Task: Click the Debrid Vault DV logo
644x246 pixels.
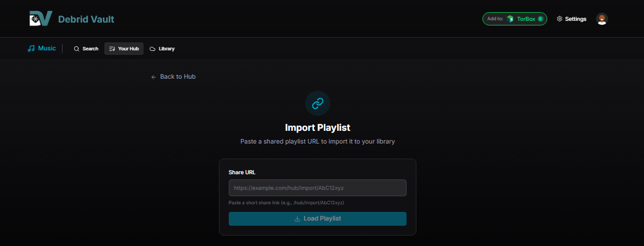Action: click(x=41, y=19)
